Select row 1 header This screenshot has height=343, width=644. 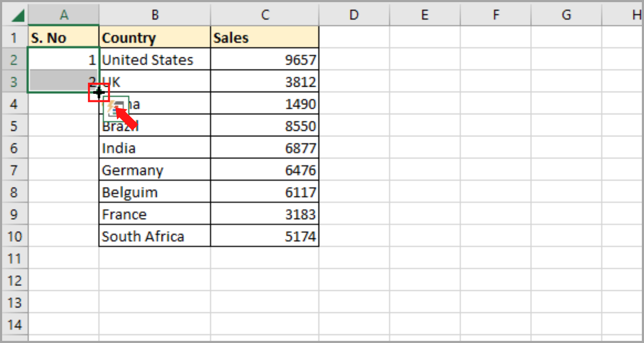[x=14, y=38]
